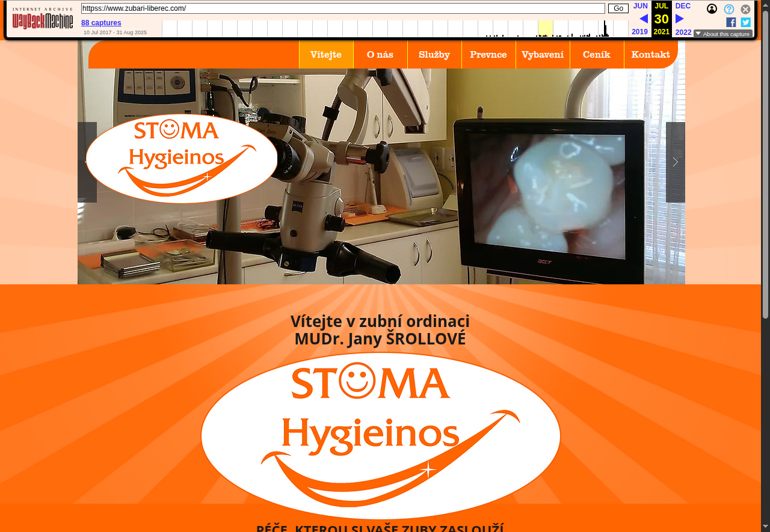770x532 pixels.
Task: Open the Služby menu item
Action: tap(434, 55)
